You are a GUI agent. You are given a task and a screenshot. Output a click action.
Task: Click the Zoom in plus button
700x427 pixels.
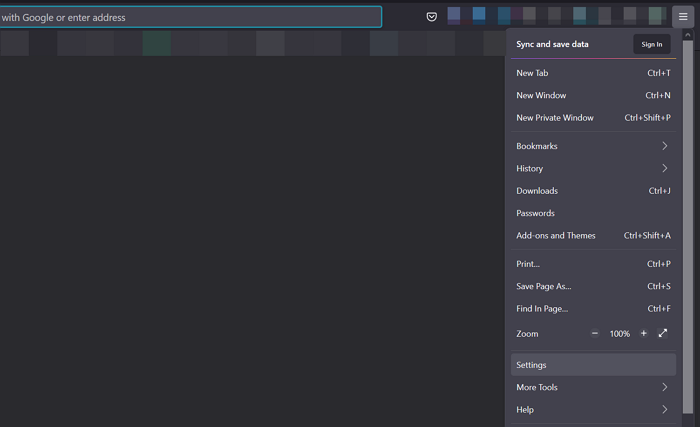(643, 333)
